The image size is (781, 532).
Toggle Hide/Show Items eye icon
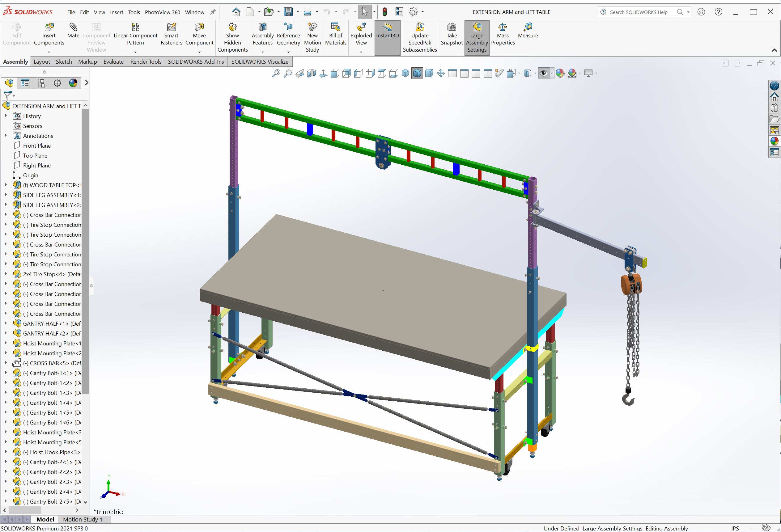543,73
